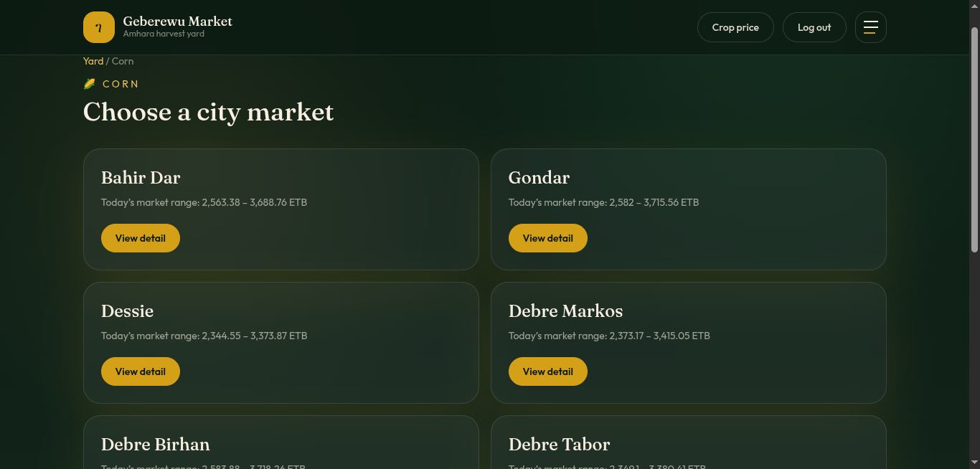Open the hamburger menu
Image resolution: width=980 pixels, height=469 pixels.
click(x=870, y=27)
